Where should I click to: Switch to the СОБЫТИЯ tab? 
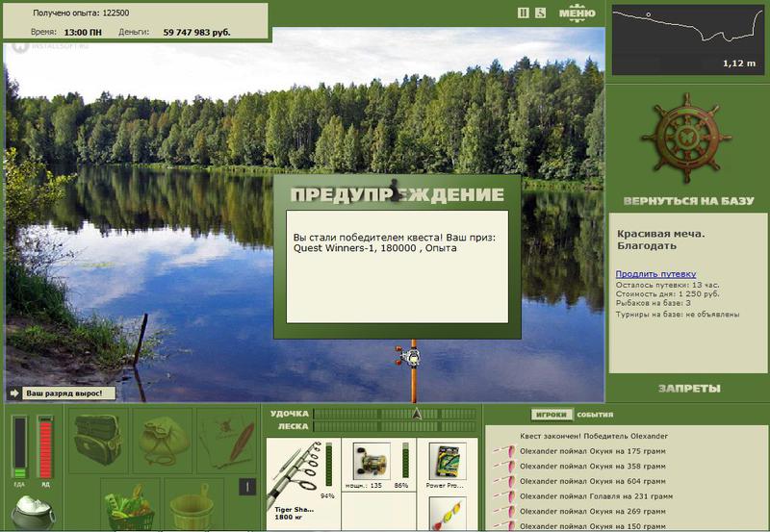595,415
